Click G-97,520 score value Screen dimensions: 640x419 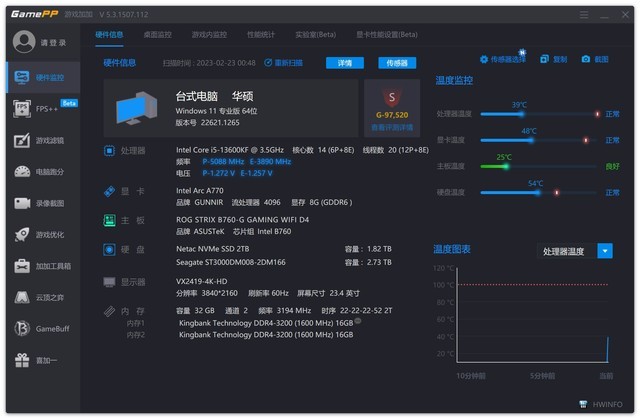point(392,115)
